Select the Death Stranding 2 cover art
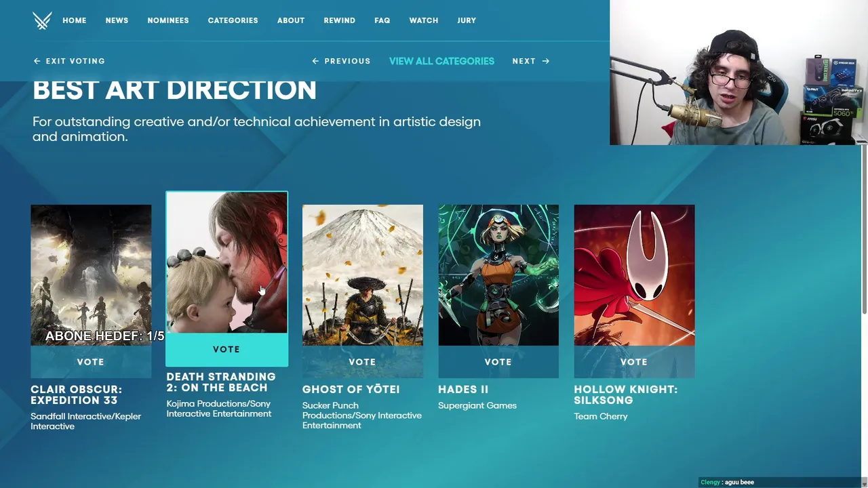This screenshot has width=868, height=488. 226,262
